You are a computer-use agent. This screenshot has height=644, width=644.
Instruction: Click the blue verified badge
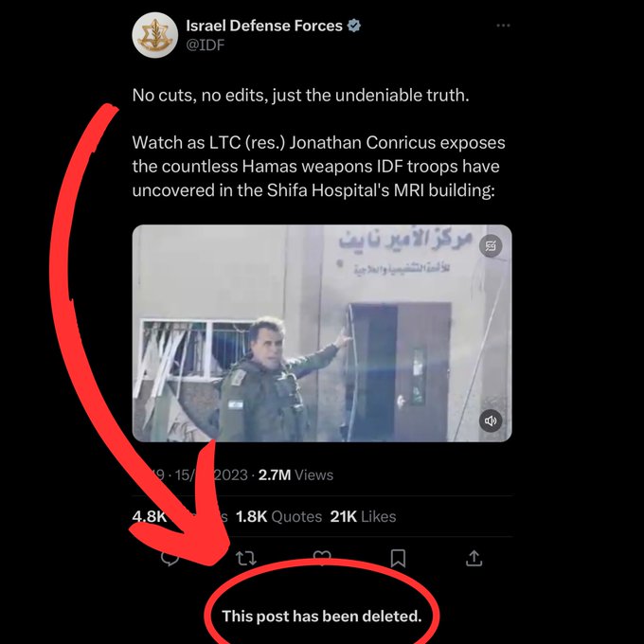coord(354,26)
